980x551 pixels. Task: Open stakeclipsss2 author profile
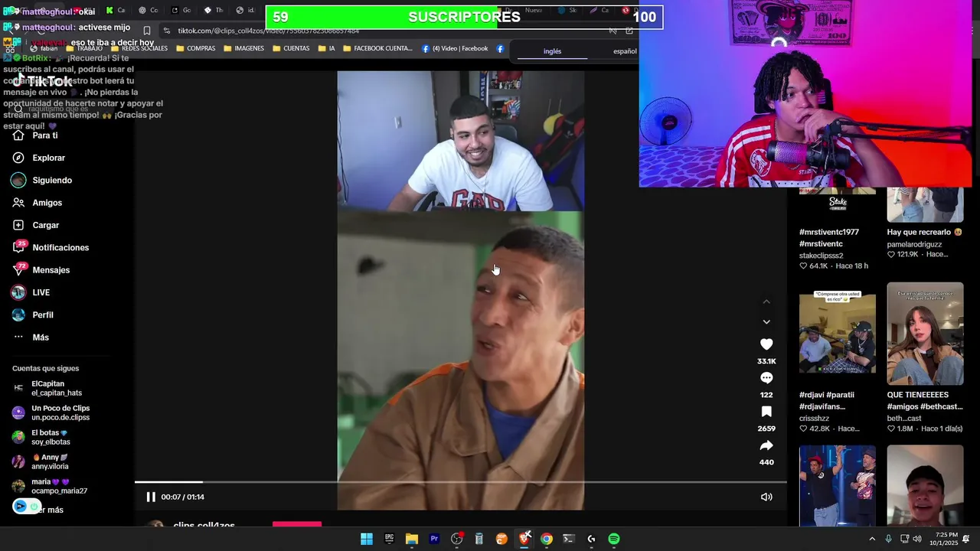[821, 256]
